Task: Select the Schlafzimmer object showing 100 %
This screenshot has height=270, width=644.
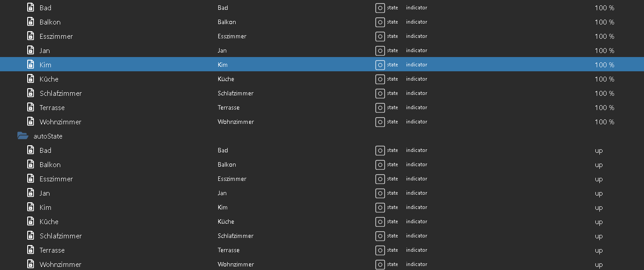Action: [60, 93]
